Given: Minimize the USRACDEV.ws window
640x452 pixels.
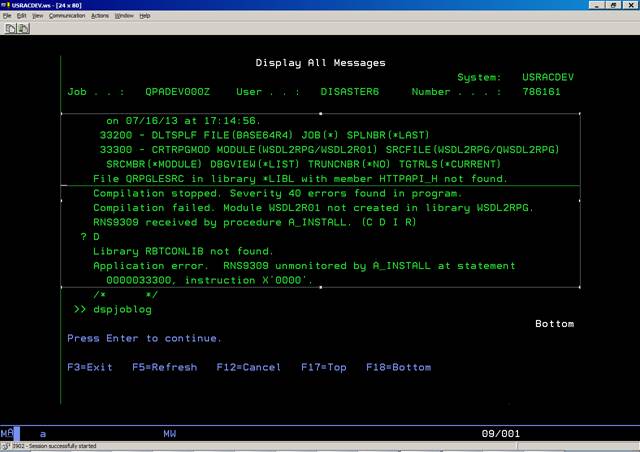Looking at the screenshot, I should click(597, 5).
